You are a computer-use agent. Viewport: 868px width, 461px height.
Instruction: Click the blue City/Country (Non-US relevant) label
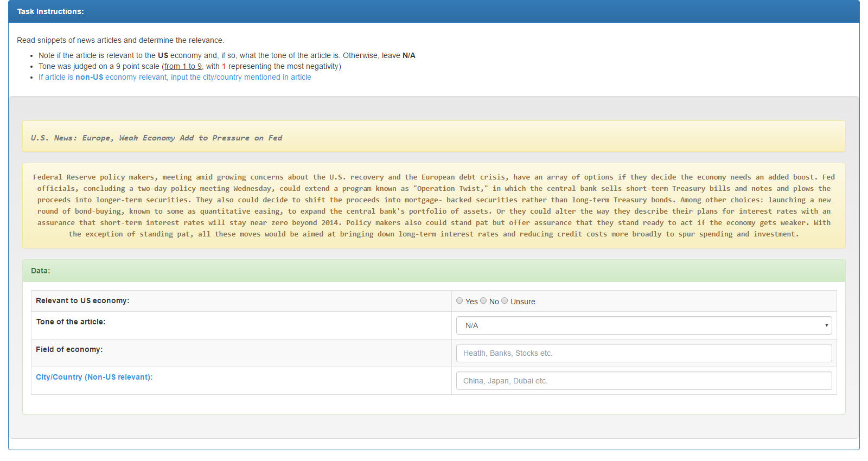pyautogui.click(x=94, y=377)
